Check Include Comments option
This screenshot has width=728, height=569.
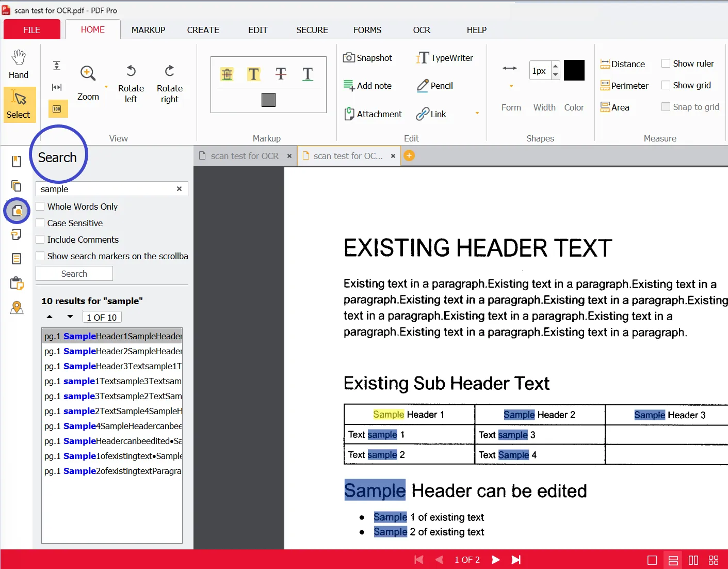click(x=40, y=240)
